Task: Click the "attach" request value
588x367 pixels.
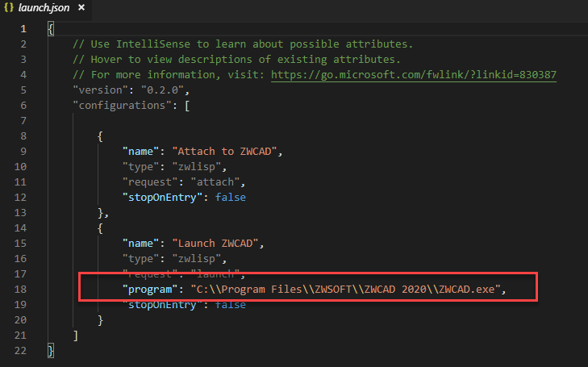Action: pyautogui.click(x=215, y=182)
